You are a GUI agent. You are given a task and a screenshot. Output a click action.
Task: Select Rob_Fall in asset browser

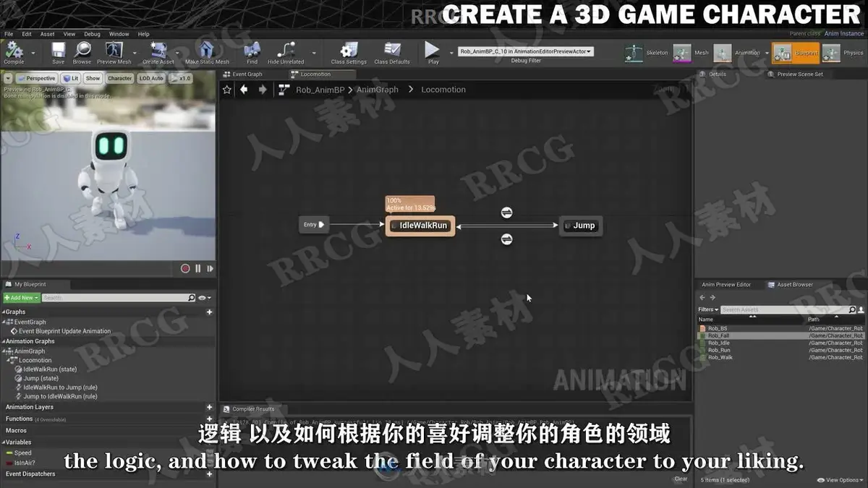pyautogui.click(x=780, y=335)
